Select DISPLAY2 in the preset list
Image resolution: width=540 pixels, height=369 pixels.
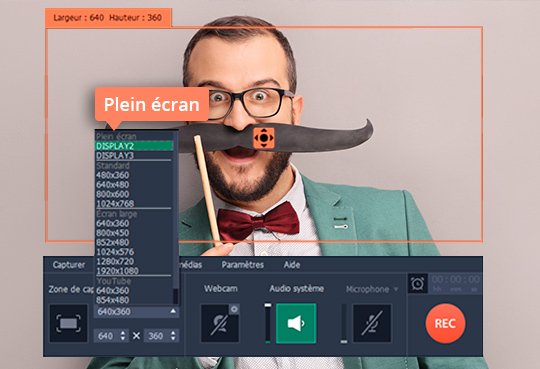(x=134, y=146)
